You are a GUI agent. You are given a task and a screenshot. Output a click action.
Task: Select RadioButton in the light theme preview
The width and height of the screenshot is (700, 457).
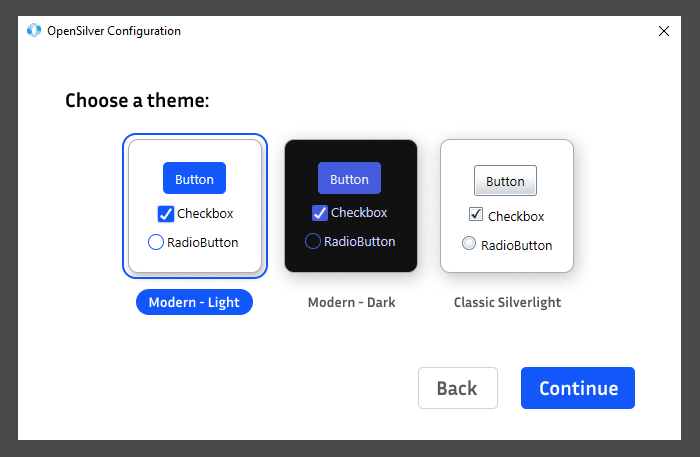pos(156,241)
